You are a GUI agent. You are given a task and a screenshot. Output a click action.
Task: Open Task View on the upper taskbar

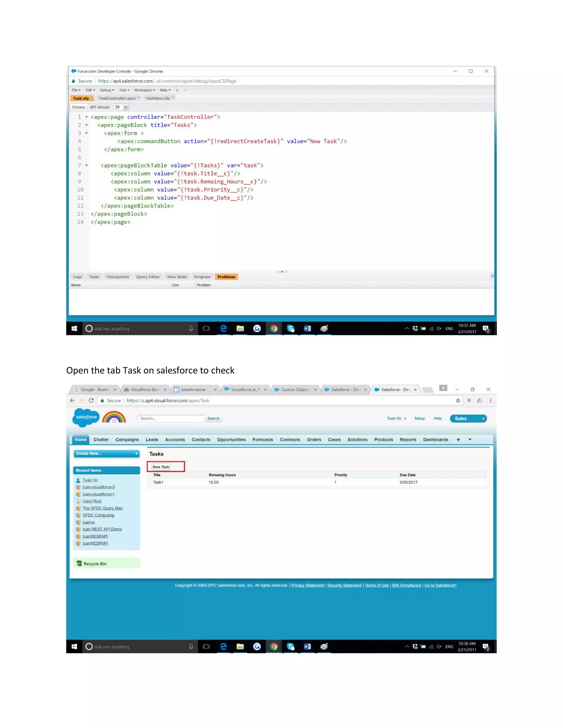click(206, 329)
